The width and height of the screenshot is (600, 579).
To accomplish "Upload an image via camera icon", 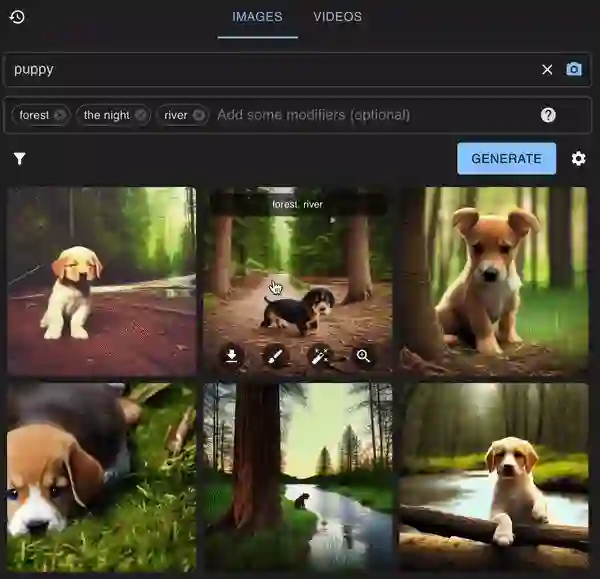I will pyautogui.click(x=574, y=69).
